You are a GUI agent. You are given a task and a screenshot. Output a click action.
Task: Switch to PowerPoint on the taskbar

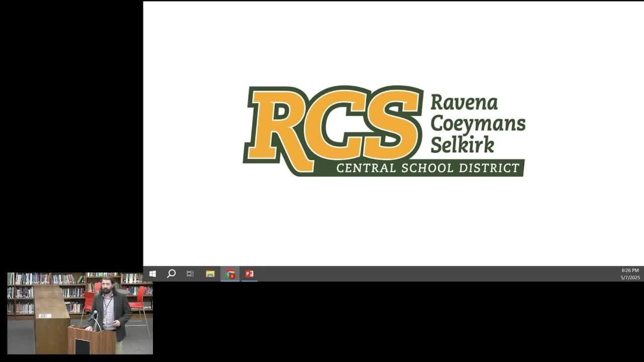pyautogui.click(x=250, y=274)
